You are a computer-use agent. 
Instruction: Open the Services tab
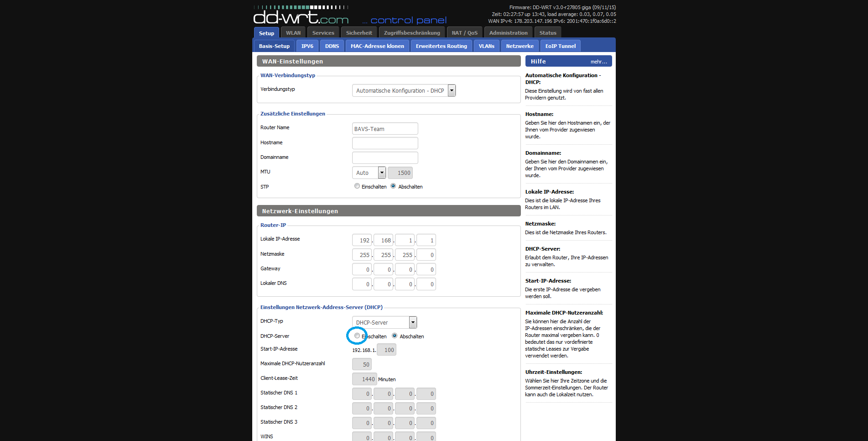click(323, 33)
